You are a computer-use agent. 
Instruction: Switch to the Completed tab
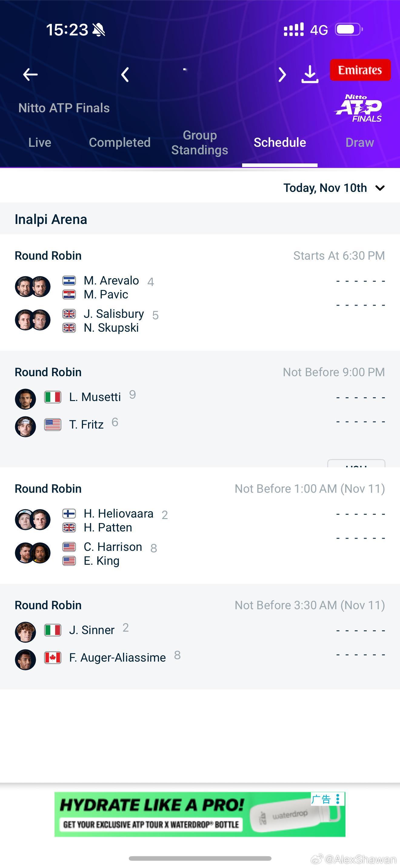(x=120, y=143)
